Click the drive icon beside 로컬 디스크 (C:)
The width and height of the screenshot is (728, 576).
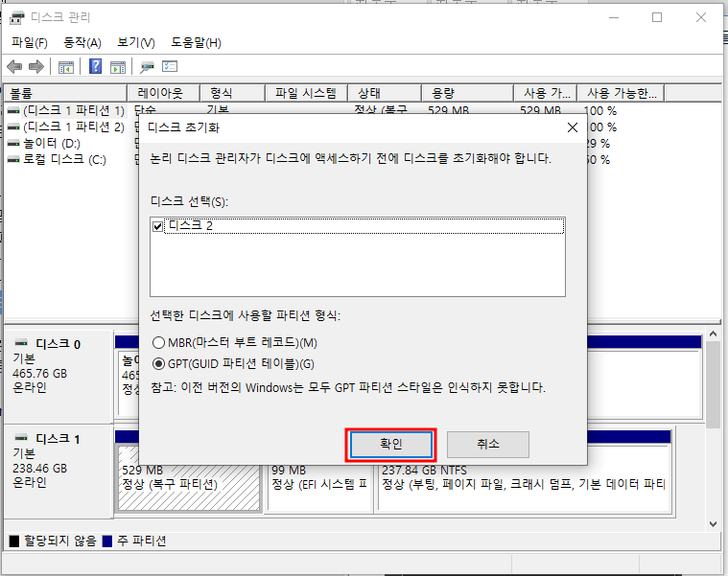click(x=14, y=159)
